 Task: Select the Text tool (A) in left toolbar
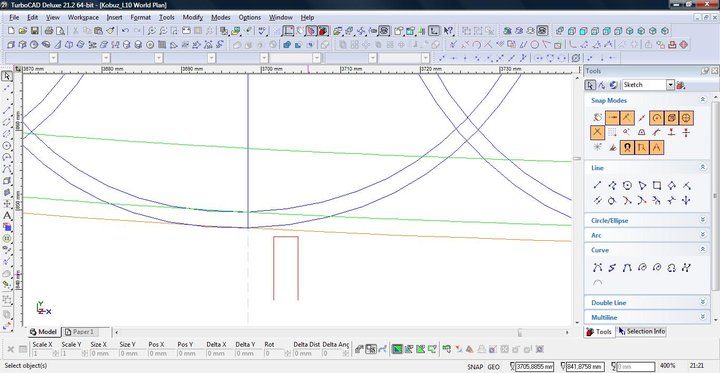point(7,215)
